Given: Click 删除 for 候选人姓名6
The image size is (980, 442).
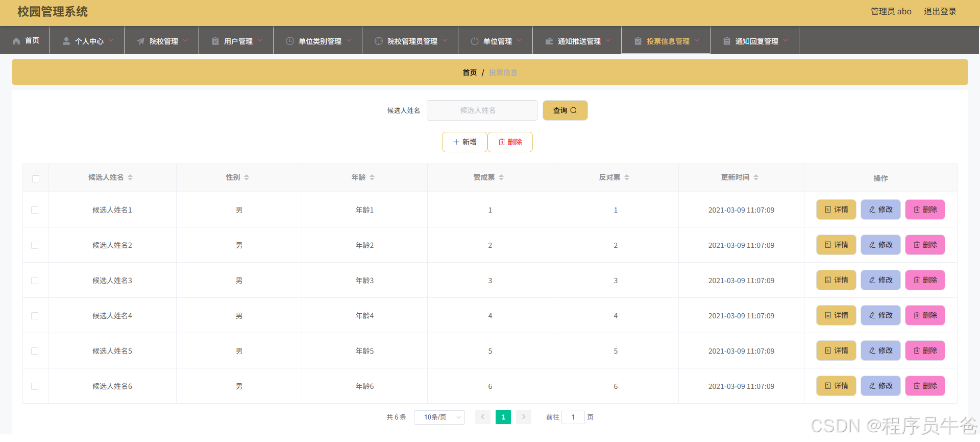Looking at the screenshot, I should click(x=925, y=386).
